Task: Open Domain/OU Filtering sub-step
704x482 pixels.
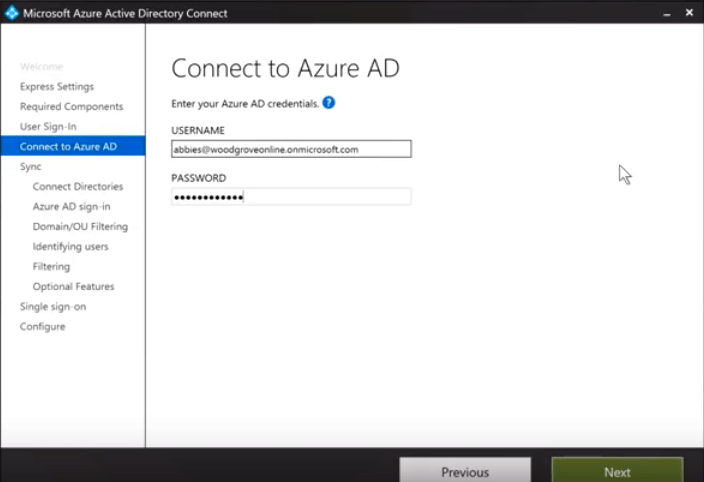Action: point(80,226)
